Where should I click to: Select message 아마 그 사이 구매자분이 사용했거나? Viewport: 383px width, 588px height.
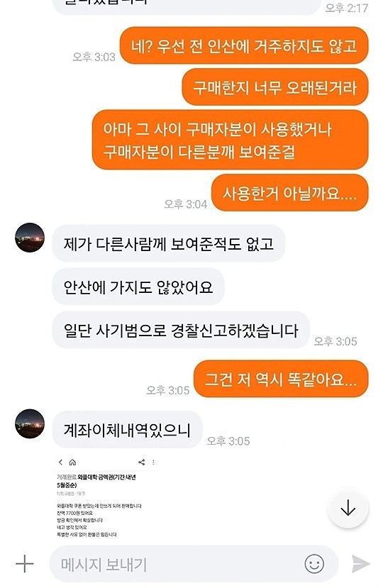[231, 140]
